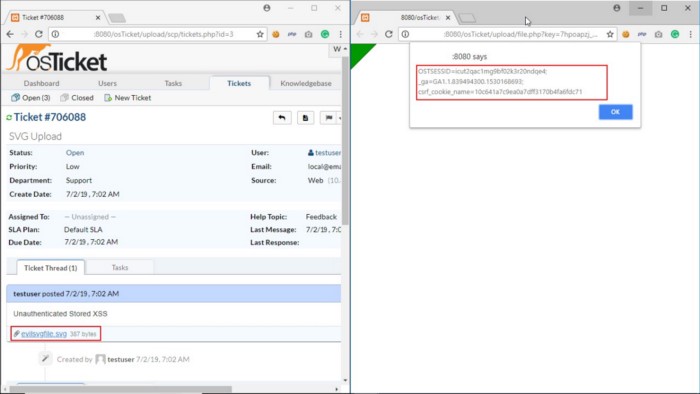Create a New Ticket

point(128,98)
